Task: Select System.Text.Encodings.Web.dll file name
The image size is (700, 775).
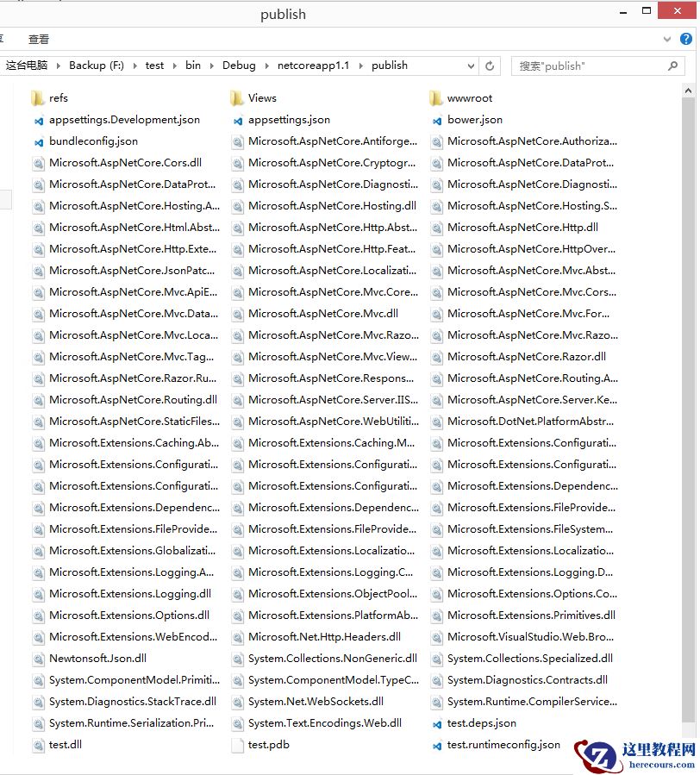Action: (x=324, y=723)
